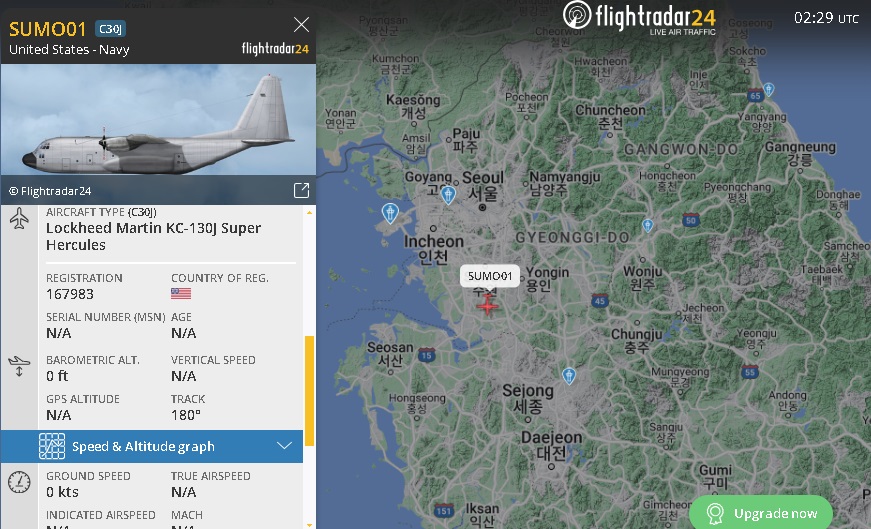
Task: Click the scroll-up arrow of details panel
Action: click(309, 213)
